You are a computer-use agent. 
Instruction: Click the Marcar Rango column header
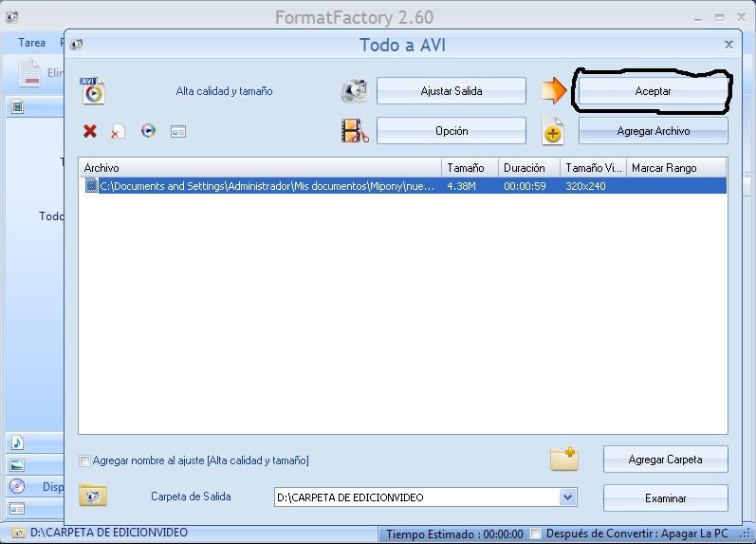point(676,168)
